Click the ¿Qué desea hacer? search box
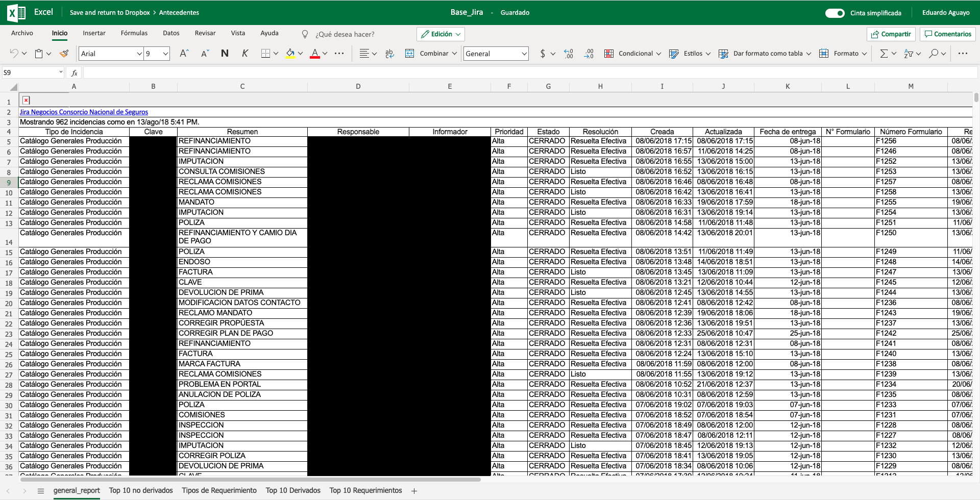The height and width of the screenshot is (500, 980). tap(345, 34)
